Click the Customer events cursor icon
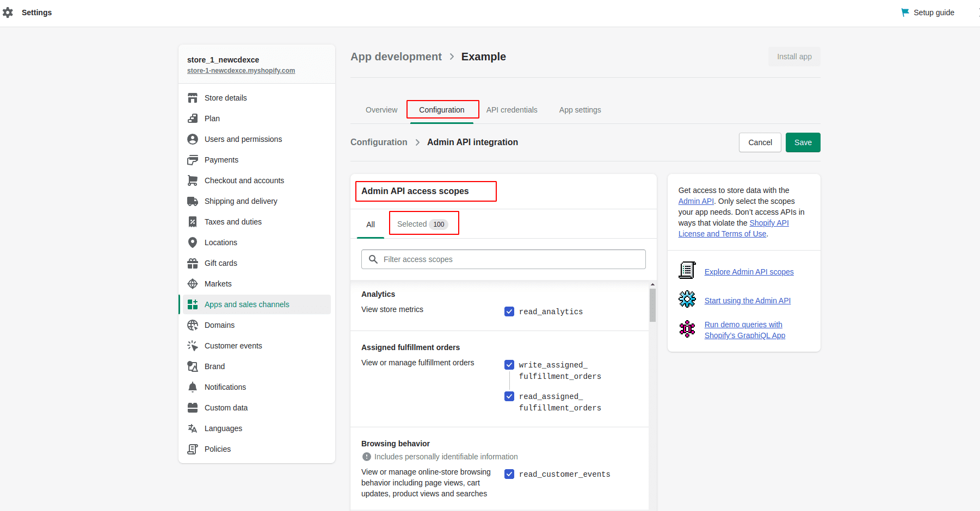This screenshot has width=980, height=511. click(x=193, y=346)
